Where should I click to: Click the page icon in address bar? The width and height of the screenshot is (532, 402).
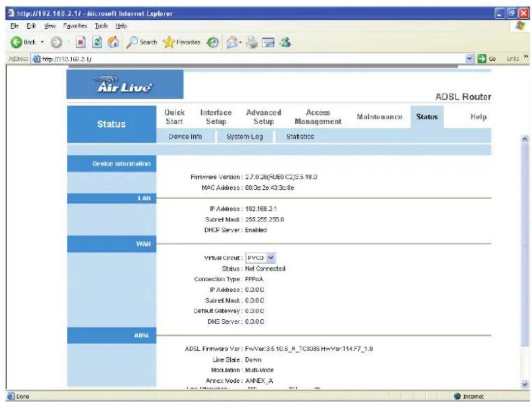point(36,59)
